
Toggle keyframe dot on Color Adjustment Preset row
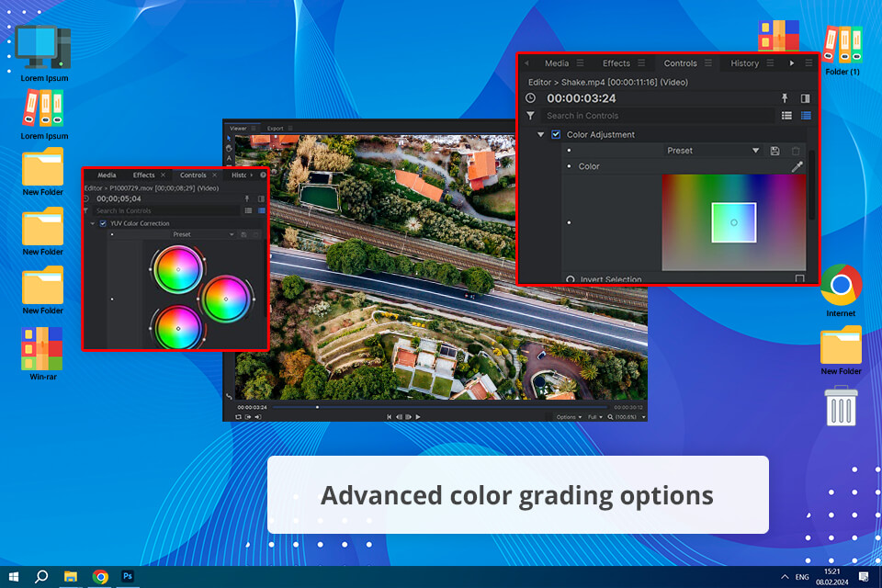point(570,151)
